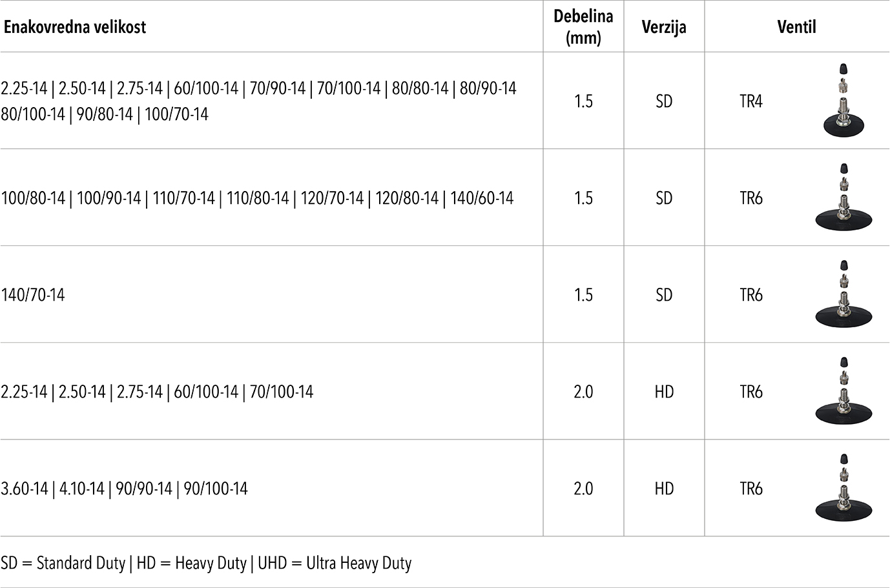The image size is (890, 588).
Task: Click valve image in the 100/80-14 row
Action: [843, 198]
